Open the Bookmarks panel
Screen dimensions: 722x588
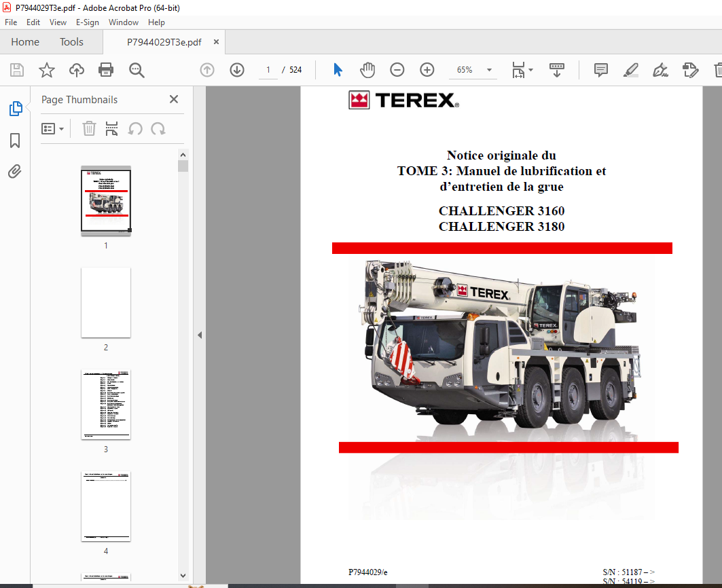tap(15, 141)
